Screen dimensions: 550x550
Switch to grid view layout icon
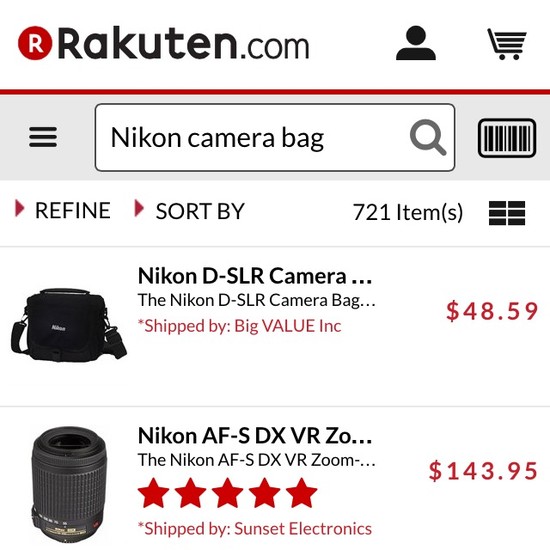[507, 213]
